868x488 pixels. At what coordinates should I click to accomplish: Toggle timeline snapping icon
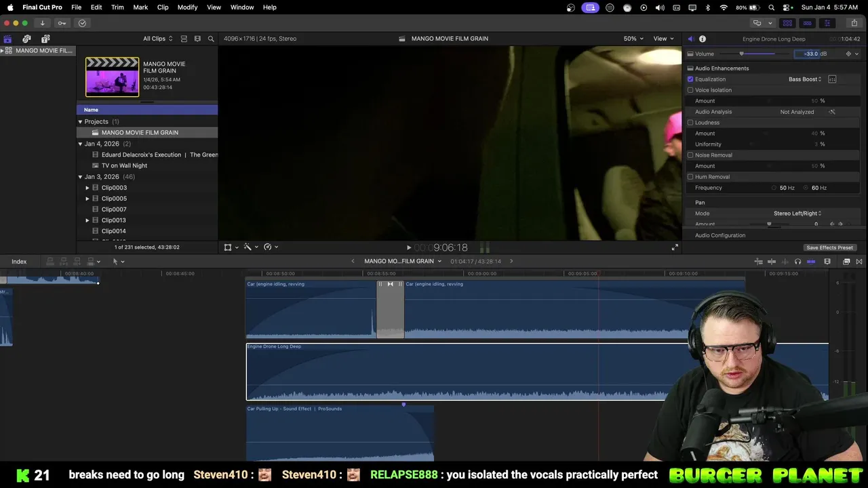811,262
